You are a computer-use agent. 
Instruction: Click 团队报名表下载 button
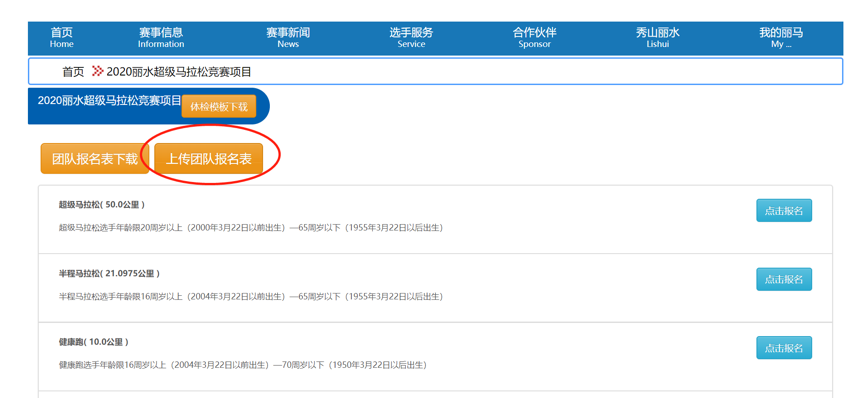click(94, 159)
